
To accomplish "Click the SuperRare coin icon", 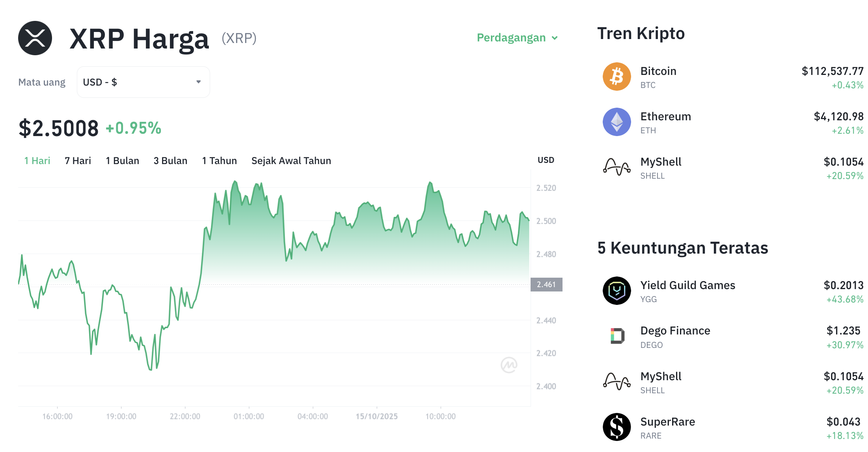I will pos(617,427).
